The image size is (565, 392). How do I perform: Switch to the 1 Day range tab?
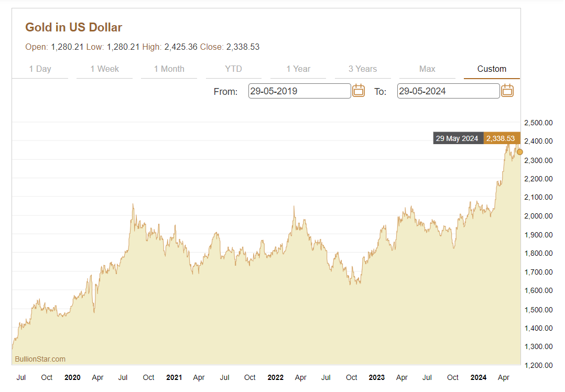click(40, 69)
